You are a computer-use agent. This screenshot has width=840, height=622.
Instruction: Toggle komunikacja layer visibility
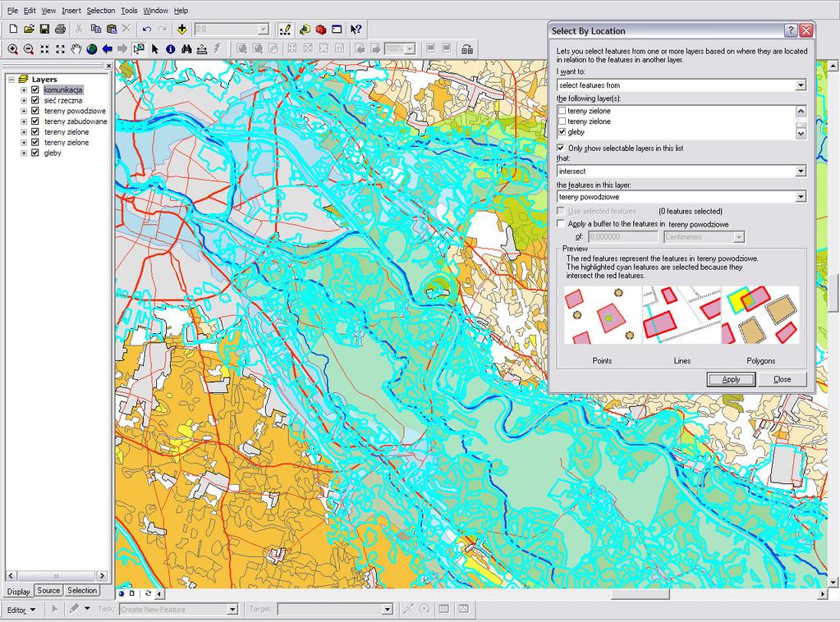tap(35, 90)
